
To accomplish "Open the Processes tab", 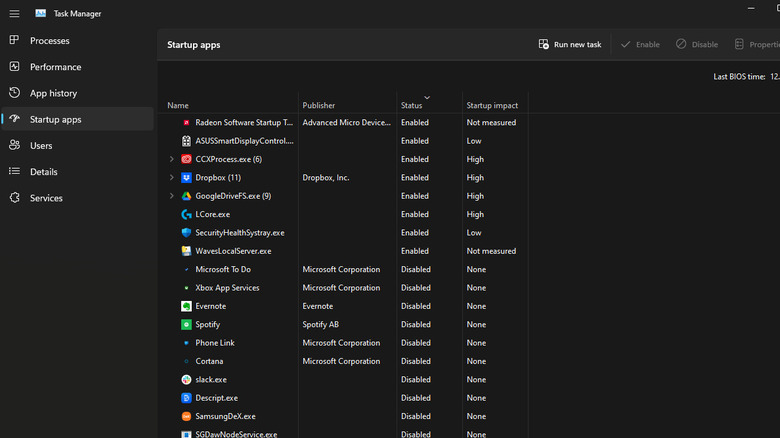I will coord(49,41).
